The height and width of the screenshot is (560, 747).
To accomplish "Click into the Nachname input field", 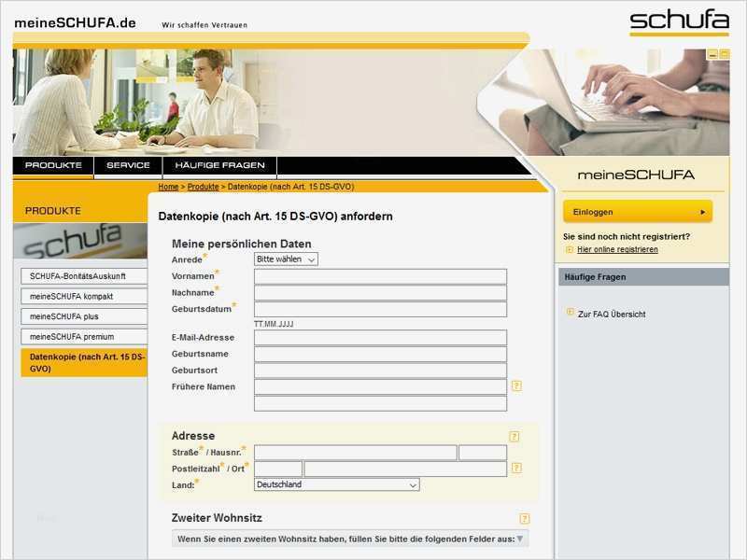I will [x=380, y=293].
